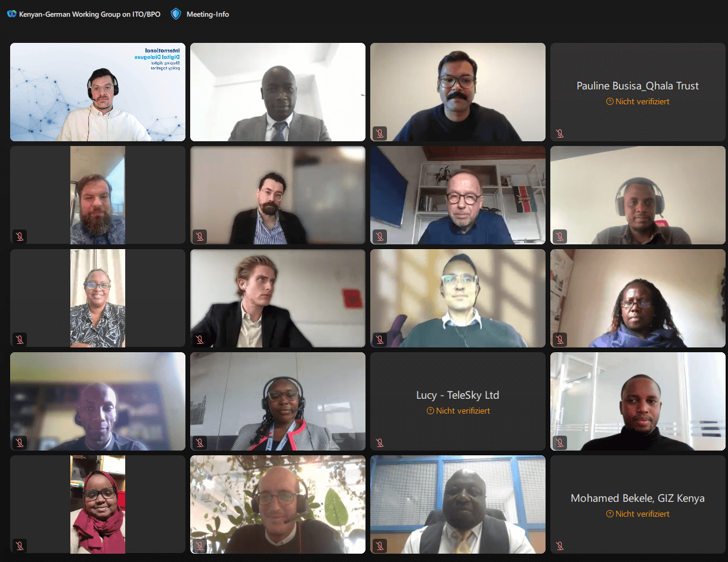Select video tile with green plant leaves background

pyautogui.click(x=278, y=504)
